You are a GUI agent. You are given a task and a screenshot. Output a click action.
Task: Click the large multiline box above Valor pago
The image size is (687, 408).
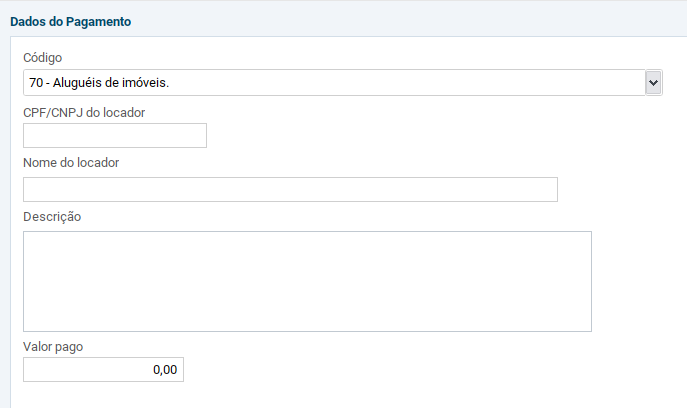pyautogui.click(x=307, y=281)
